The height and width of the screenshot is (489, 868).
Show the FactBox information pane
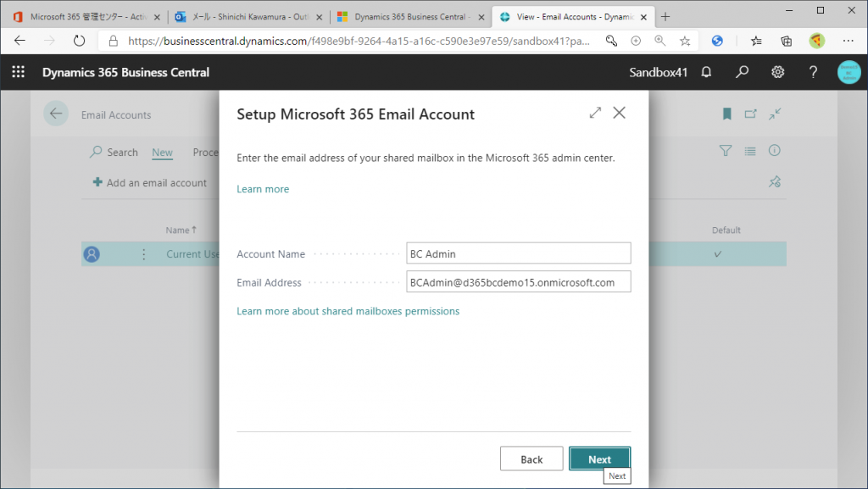coord(775,151)
